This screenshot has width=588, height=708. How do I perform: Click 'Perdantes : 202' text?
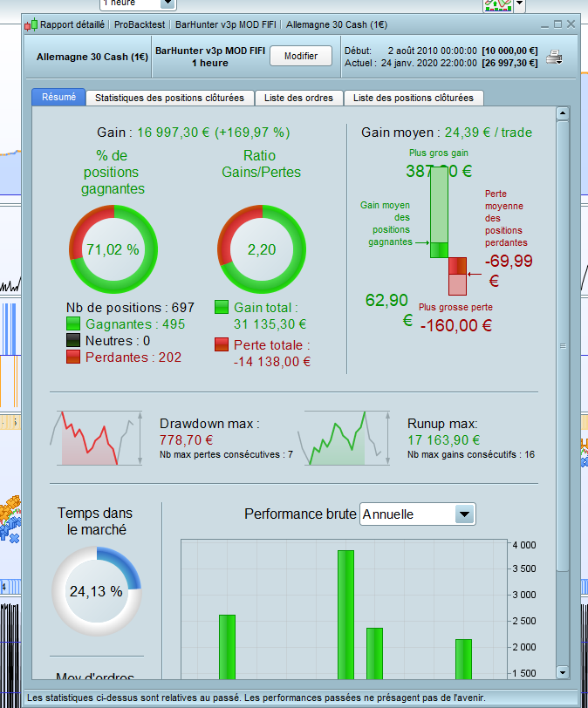click(x=133, y=357)
